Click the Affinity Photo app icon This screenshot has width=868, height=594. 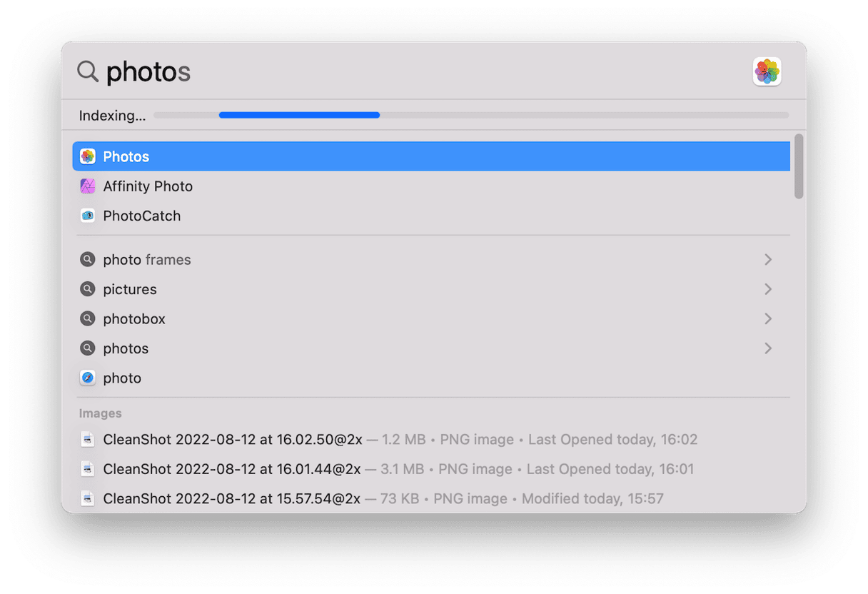88,186
